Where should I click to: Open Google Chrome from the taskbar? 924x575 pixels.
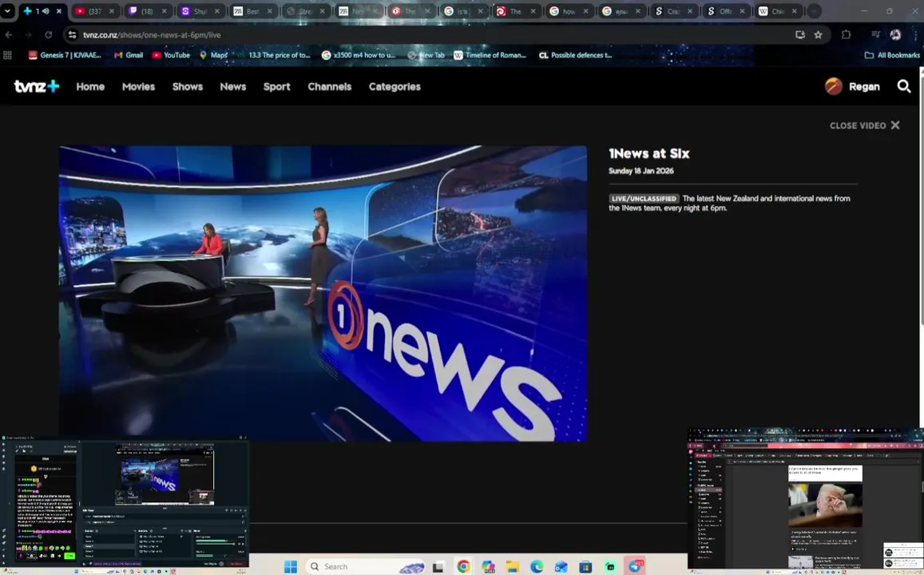[x=464, y=566]
